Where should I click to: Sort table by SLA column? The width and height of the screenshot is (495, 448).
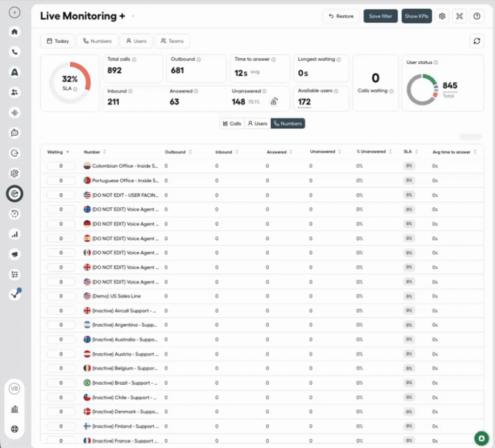(x=411, y=151)
